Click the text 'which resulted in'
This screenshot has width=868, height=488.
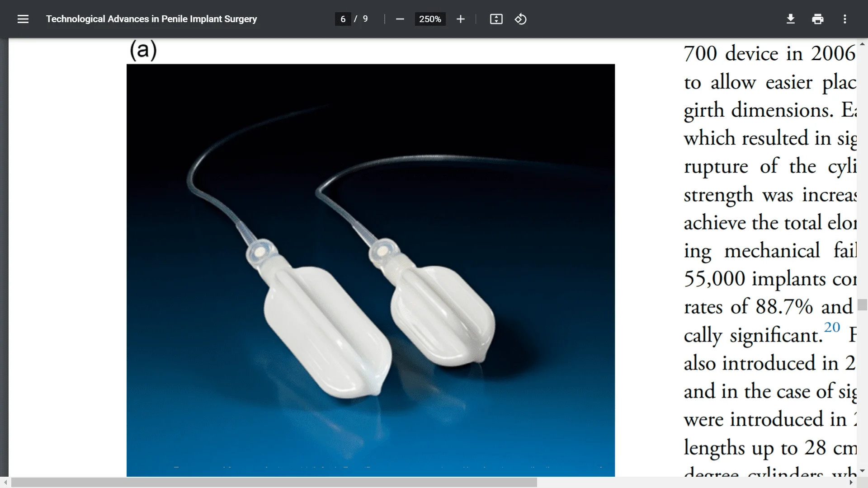click(757, 138)
